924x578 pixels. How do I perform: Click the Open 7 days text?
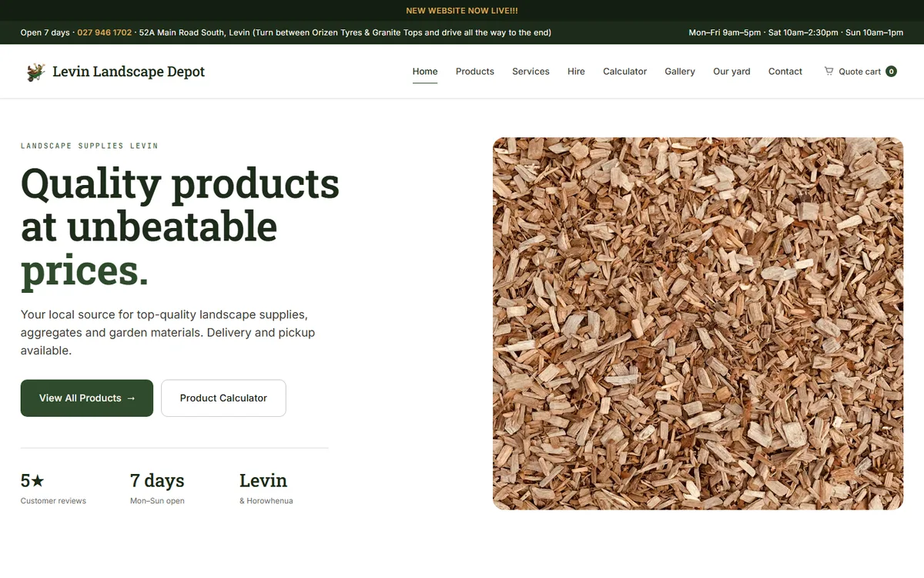pos(45,32)
